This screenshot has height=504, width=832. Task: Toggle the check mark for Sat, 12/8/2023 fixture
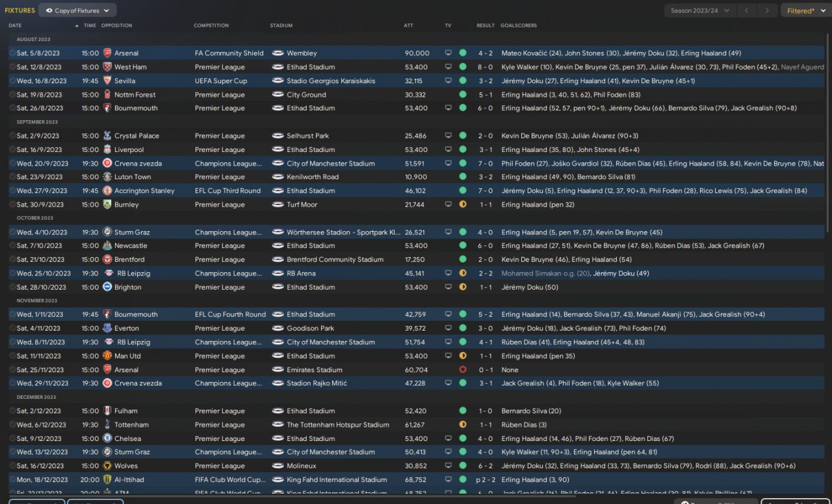pos(12,67)
